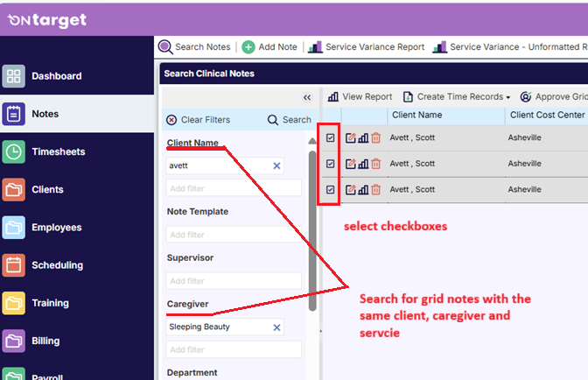Click the Asheville cell in the third row
Viewport: 588px width, 380px height.
click(x=524, y=189)
